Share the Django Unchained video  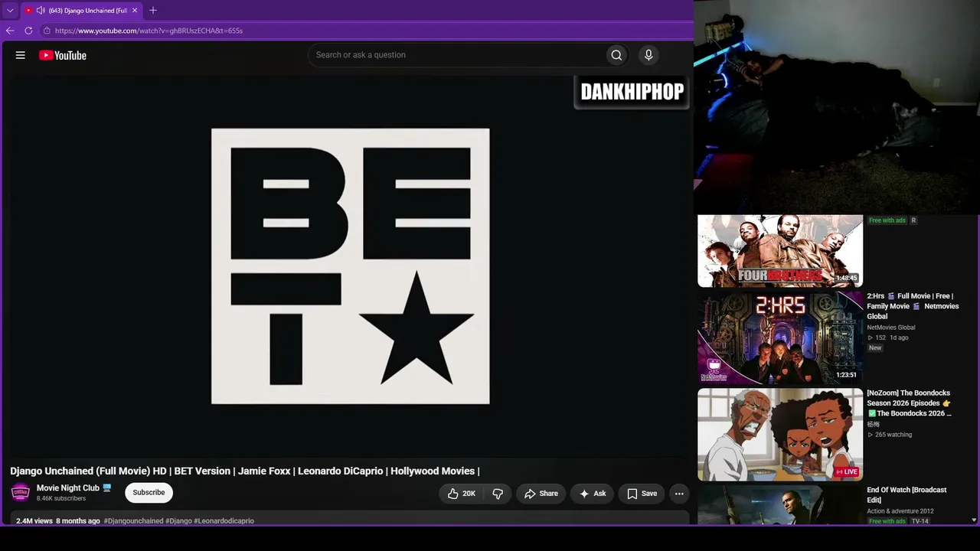541,494
